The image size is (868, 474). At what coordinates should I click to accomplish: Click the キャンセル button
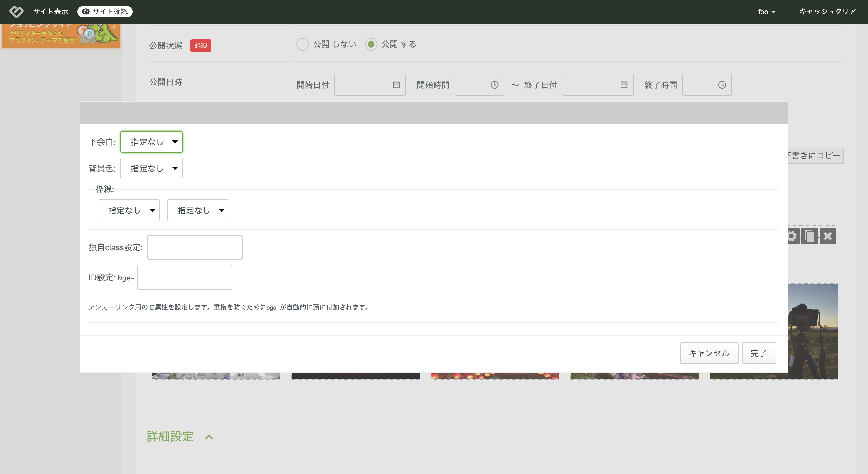pos(709,353)
